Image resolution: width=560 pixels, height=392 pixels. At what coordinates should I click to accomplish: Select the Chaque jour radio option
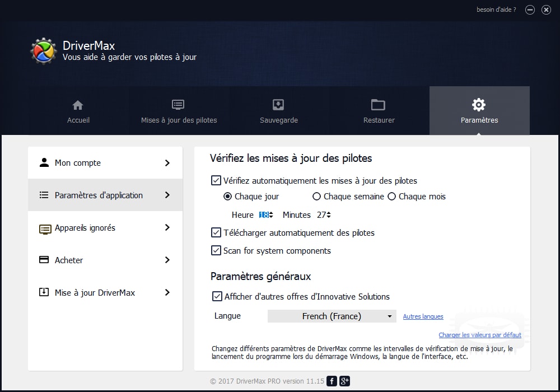pyautogui.click(x=227, y=197)
